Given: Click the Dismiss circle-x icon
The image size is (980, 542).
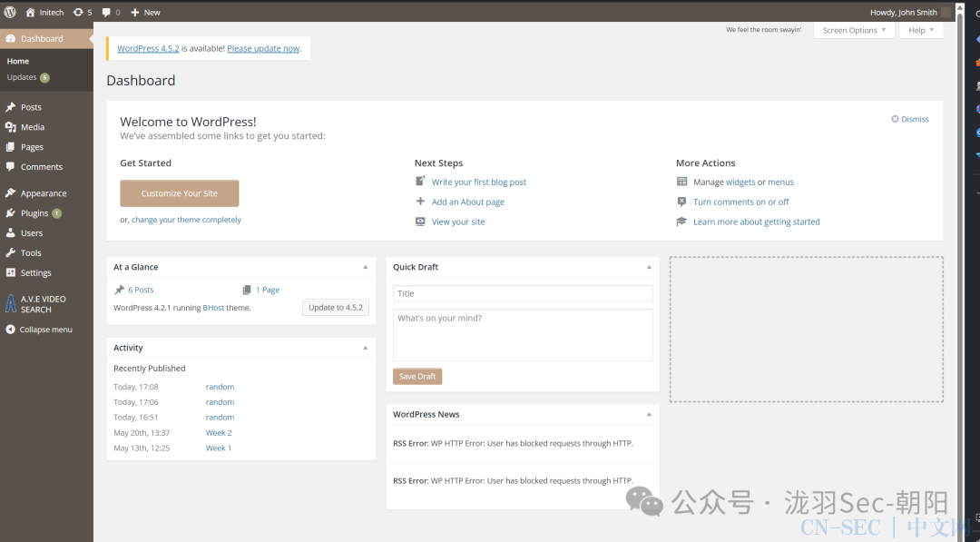Looking at the screenshot, I should click(895, 119).
